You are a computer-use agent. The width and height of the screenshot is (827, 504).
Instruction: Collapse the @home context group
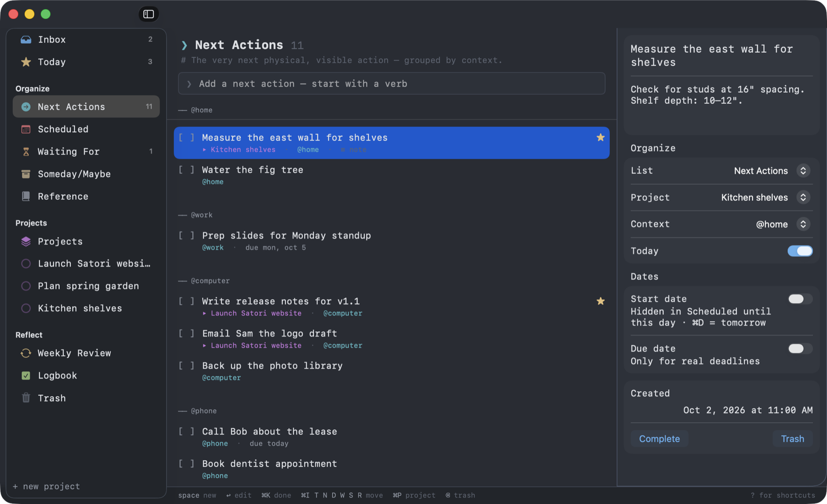[196, 110]
